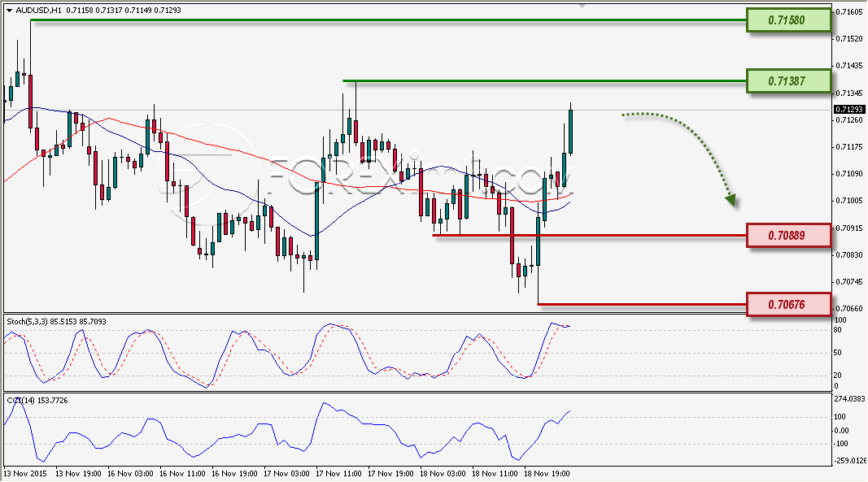
Task: Click 0.70660 on the price axis
Action: (x=849, y=309)
